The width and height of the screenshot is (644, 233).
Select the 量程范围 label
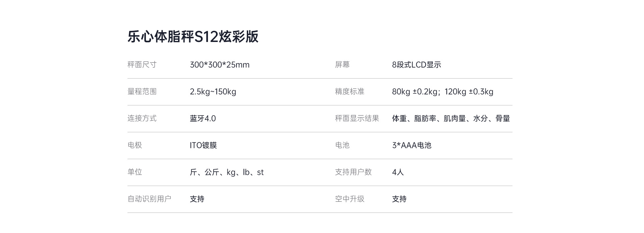pos(142,92)
